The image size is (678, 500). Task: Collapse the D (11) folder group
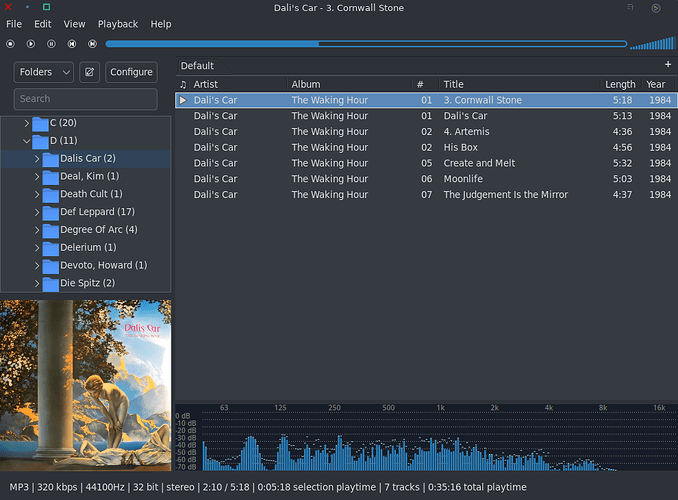coord(26,141)
